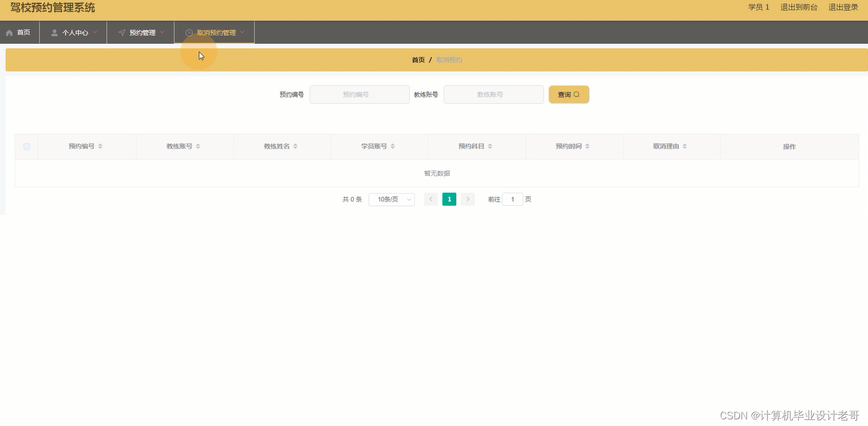Sort the table by 预约编号 column
Viewport: 868px width, 426px height.
pyautogui.click(x=100, y=146)
